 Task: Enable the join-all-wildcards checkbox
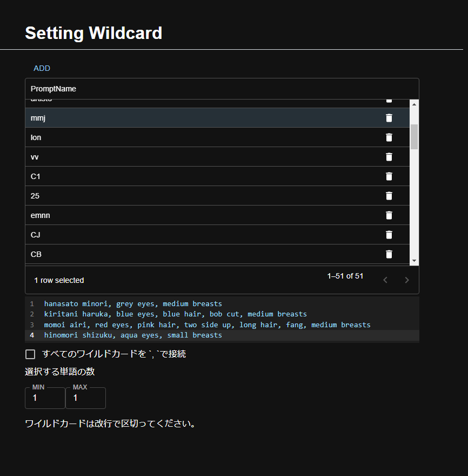pyautogui.click(x=30, y=354)
